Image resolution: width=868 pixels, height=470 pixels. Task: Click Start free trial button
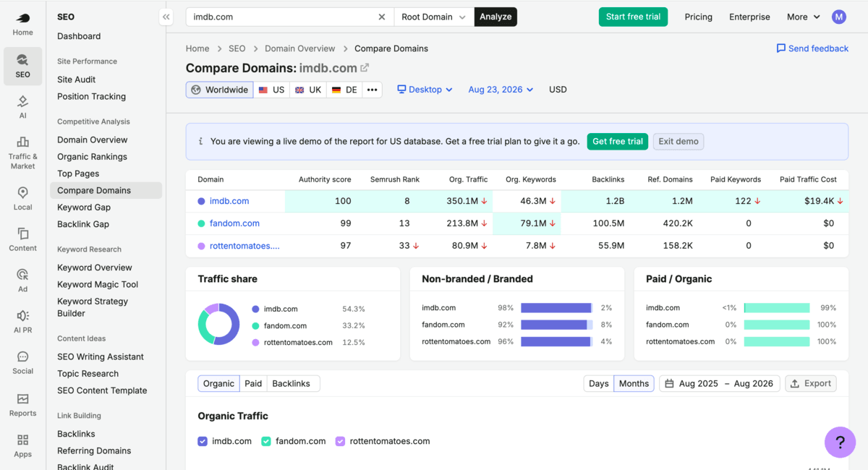pyautogui.click(x=633, y=17)
